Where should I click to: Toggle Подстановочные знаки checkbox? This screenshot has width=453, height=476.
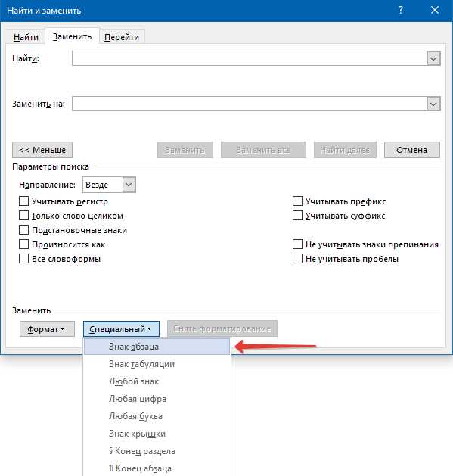coord(23,230)
